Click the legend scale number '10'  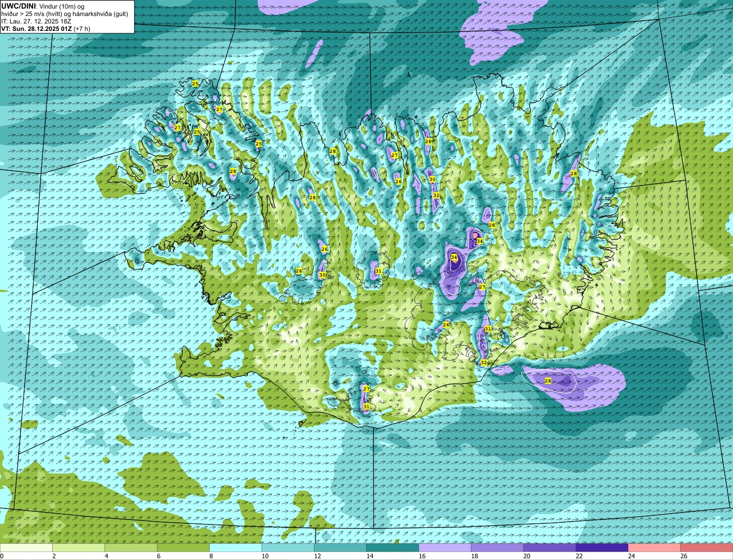265,556
